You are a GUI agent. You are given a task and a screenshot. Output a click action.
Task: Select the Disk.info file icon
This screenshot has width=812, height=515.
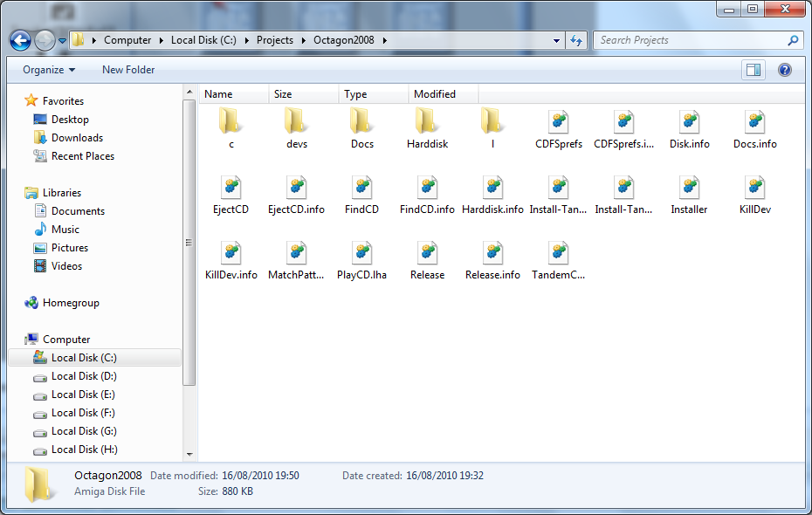(689, 122)
